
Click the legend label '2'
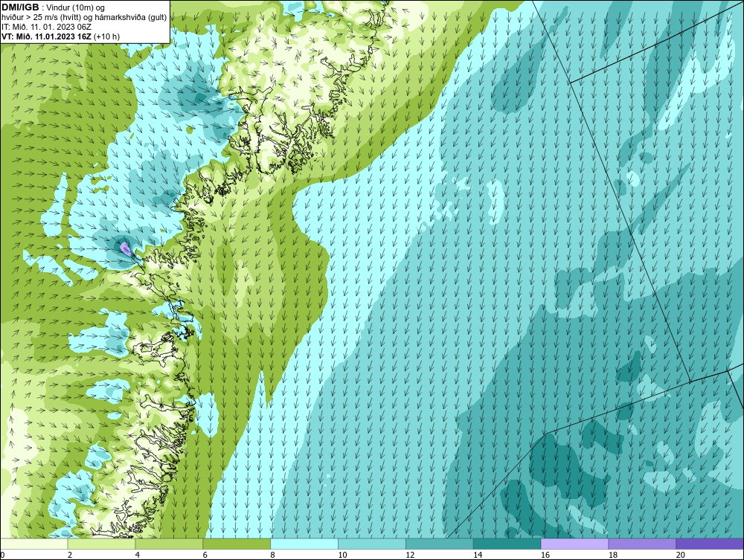coord(70,555)
